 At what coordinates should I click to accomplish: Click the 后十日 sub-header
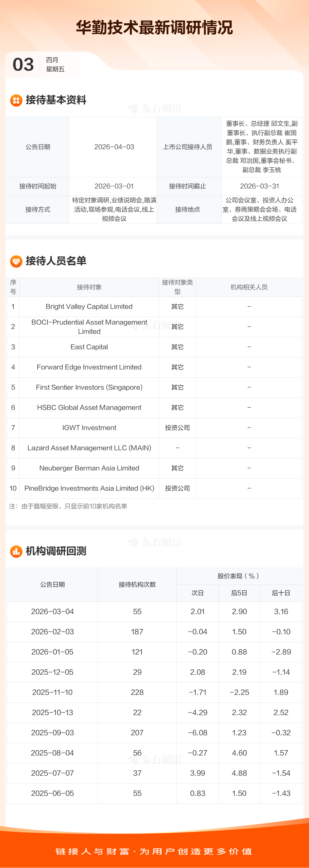pos(281,593)
